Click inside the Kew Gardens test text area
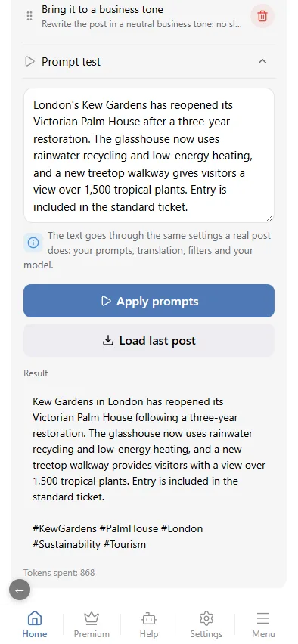This screenshot has width=298, height=644. click(149, 156)
